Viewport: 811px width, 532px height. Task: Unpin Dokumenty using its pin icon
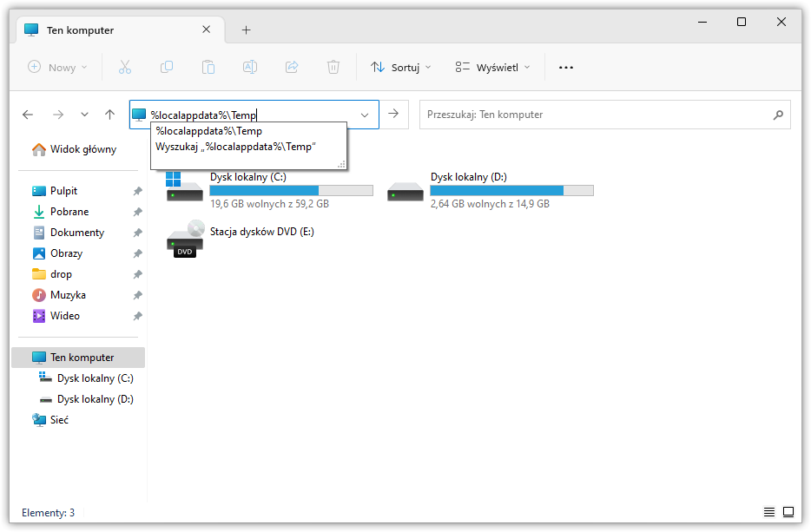(x=137, y=233)
